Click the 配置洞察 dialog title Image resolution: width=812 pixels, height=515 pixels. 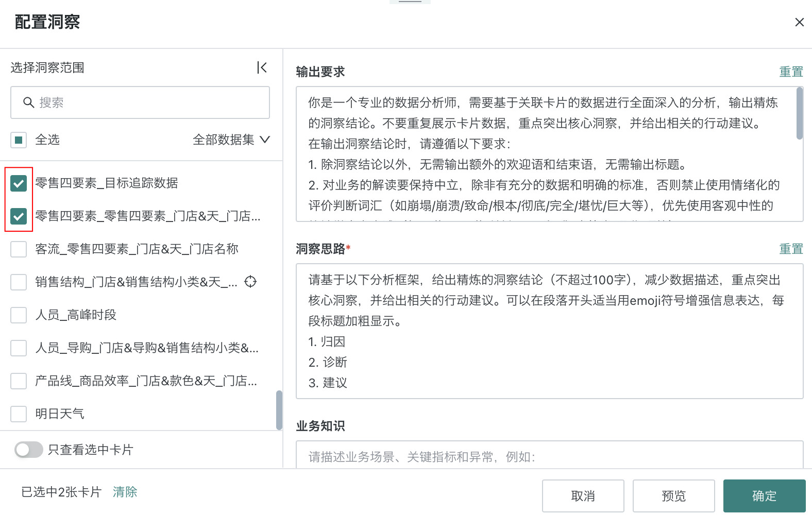click(x=47, y=22)
